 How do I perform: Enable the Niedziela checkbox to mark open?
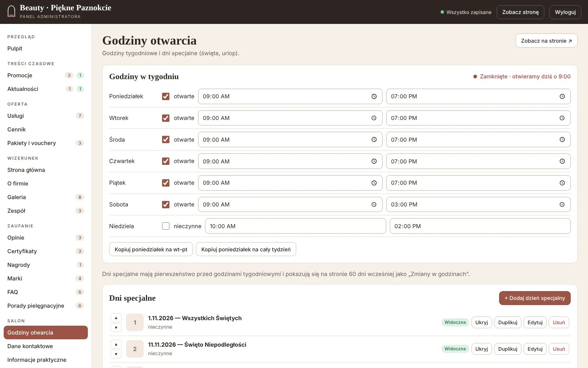tap(166, 226)
